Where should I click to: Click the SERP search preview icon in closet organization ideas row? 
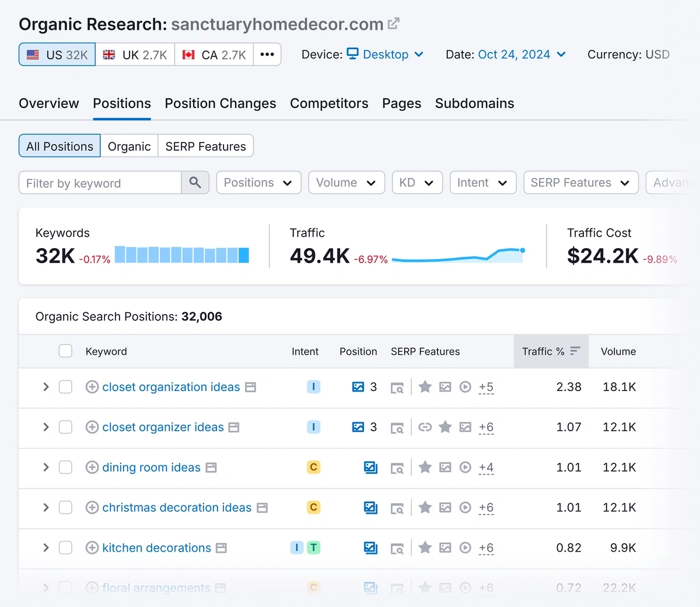pos(397,388)
